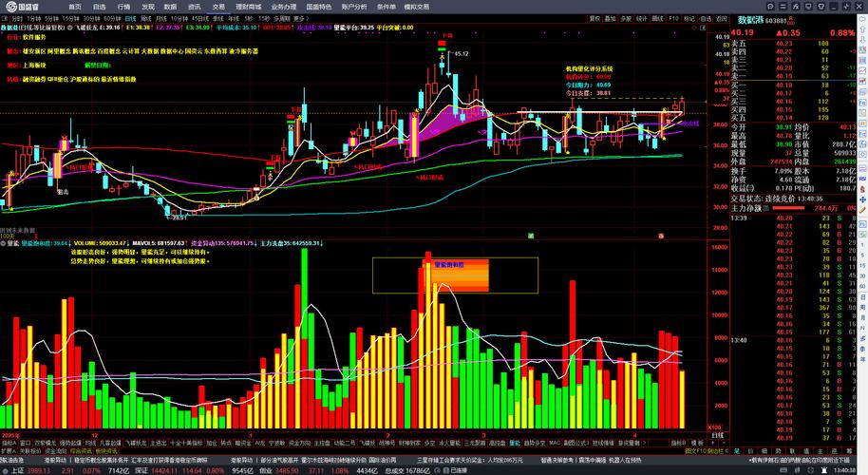This screenshot has width=868, height=475.
Task: Switch to 月线 period
Action: (161, 18)
